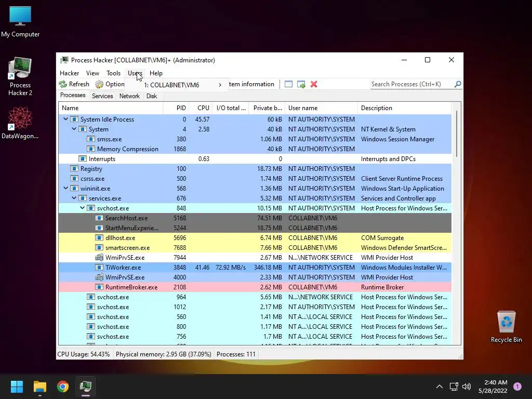Open the Windows Start button
The height and width of the screenshot is (399, 532).
[17, 387]
